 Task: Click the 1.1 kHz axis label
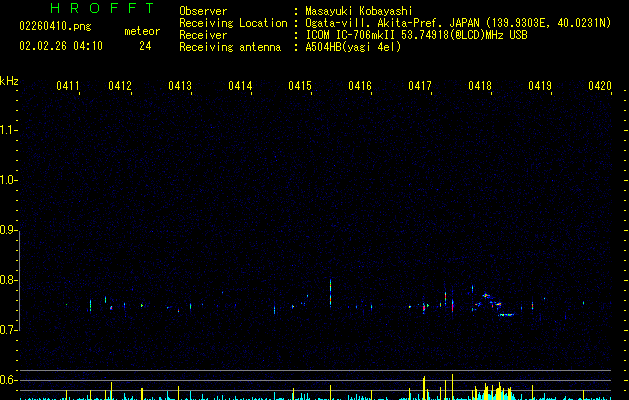[x=7, y=130]
